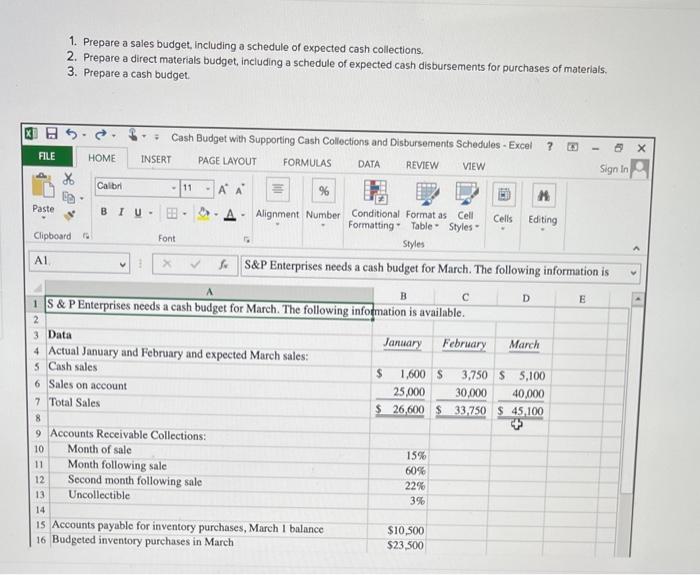Click Sign In link
The height and width of the screenshot is (575, 700).
(613, 169)
